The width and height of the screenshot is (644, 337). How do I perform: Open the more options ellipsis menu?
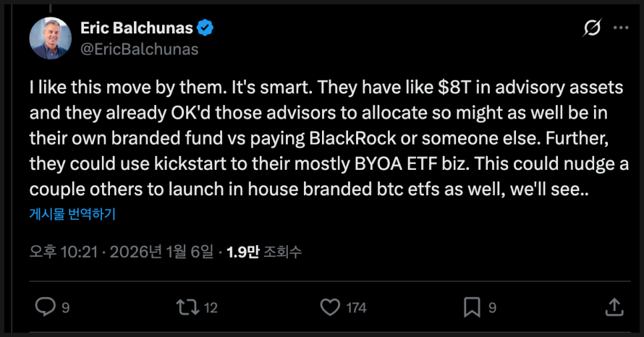point(620,29)
